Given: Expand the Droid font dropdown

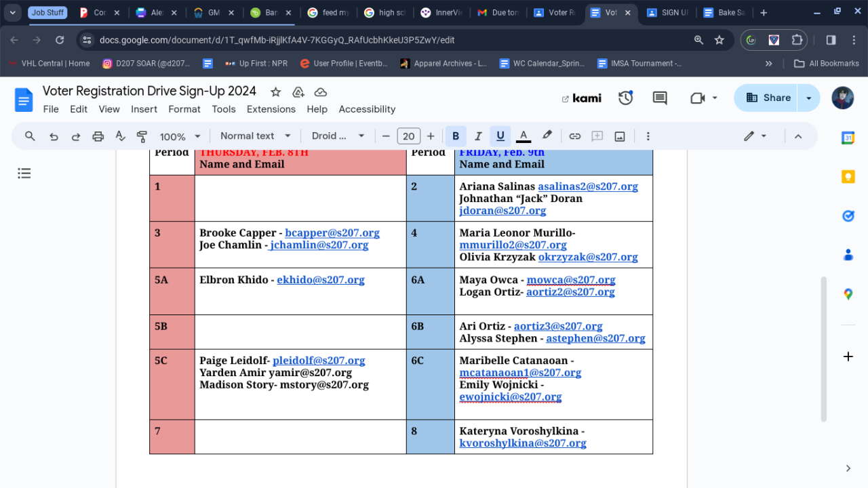Looking at the screenshot, I should pos(338,136).
